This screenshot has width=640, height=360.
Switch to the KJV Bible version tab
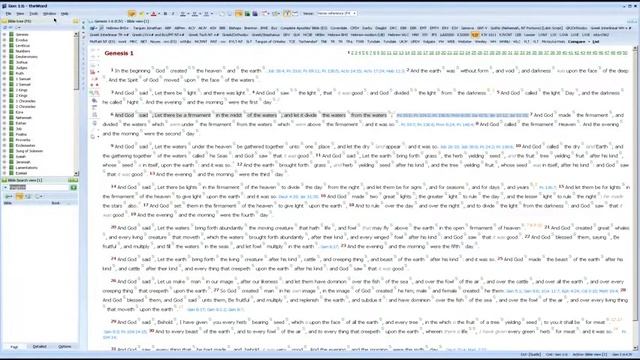click(475, 35)
